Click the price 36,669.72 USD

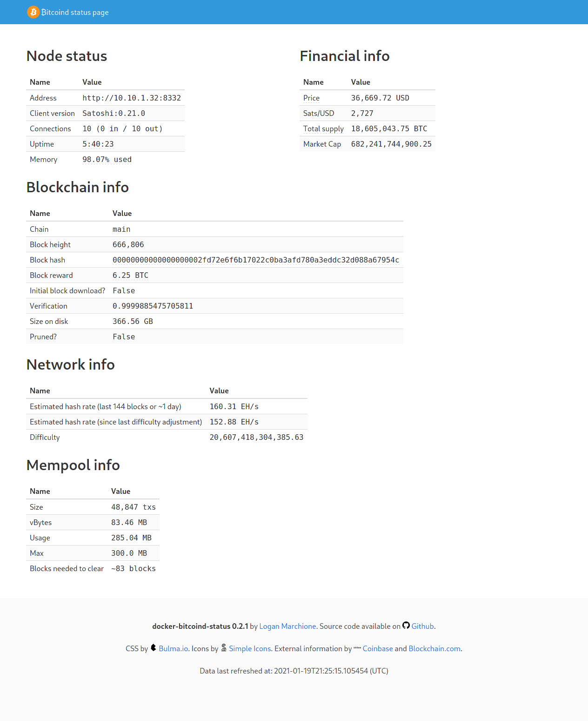pyautogui.click(x=380, y=98)
